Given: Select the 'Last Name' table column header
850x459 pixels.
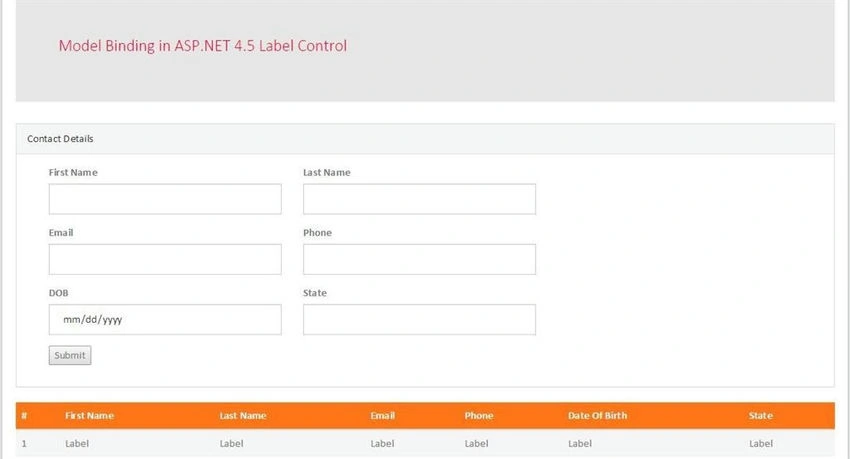Looking at the screenshot, I should coord(243,416).
